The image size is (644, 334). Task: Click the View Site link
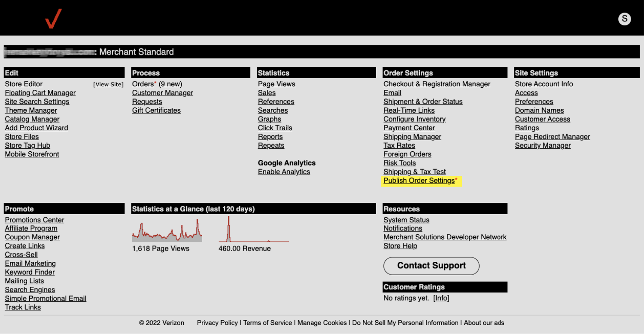[108, 84]
